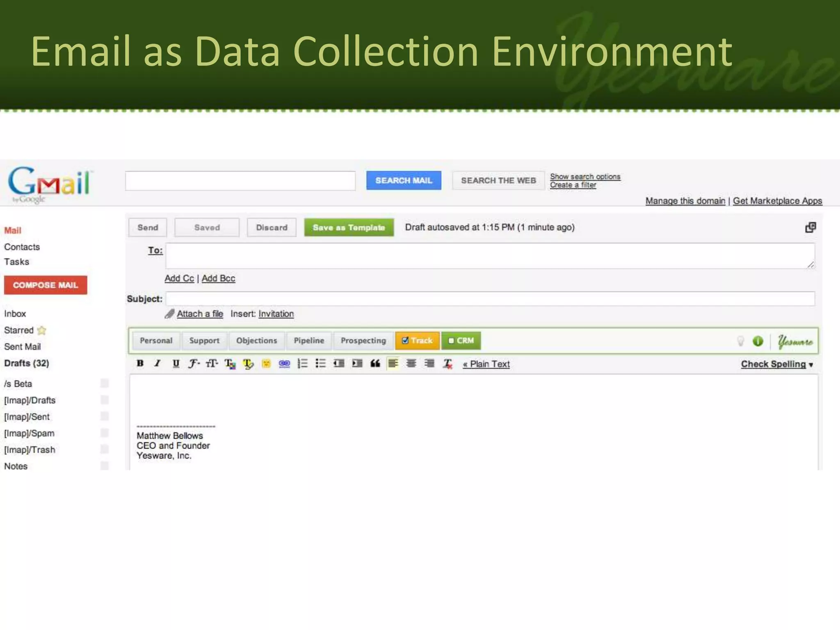Click color box beside [Imap]/Spam label
The image size is (840, 630).
pyautogui.click(x=105, y=433)
